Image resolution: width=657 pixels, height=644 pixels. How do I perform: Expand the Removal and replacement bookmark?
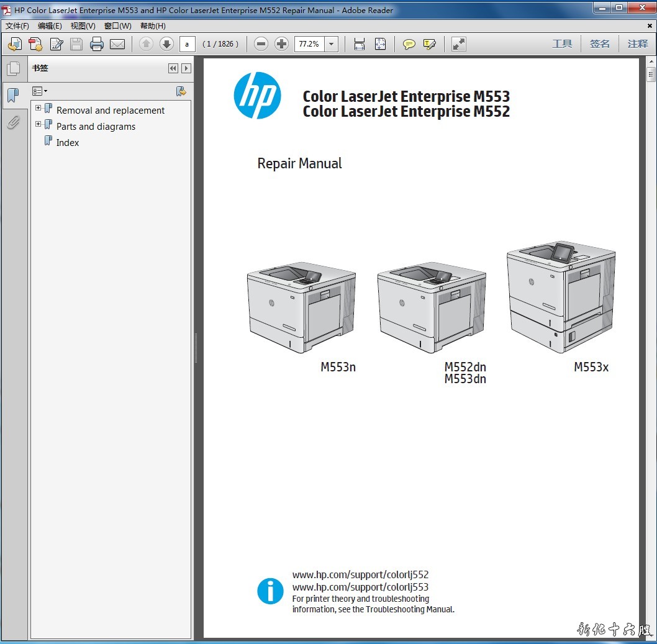pos(38,108)
